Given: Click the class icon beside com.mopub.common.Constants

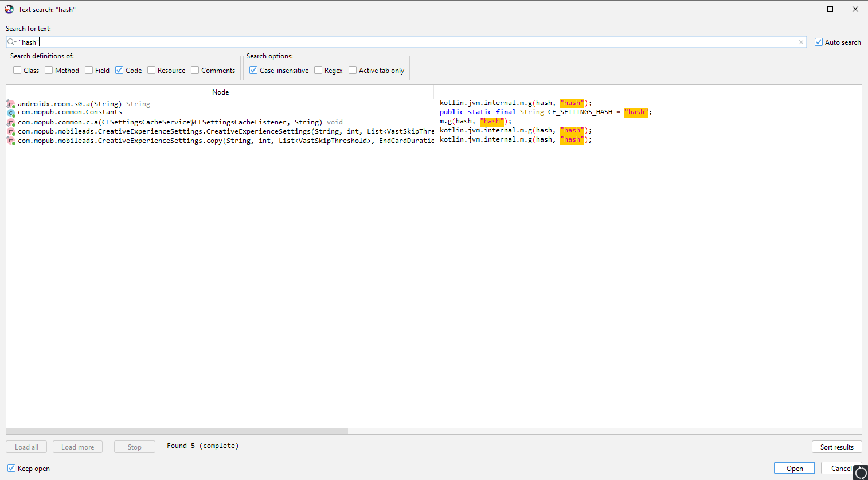Looking at the screenshot, I should (10, 113).
